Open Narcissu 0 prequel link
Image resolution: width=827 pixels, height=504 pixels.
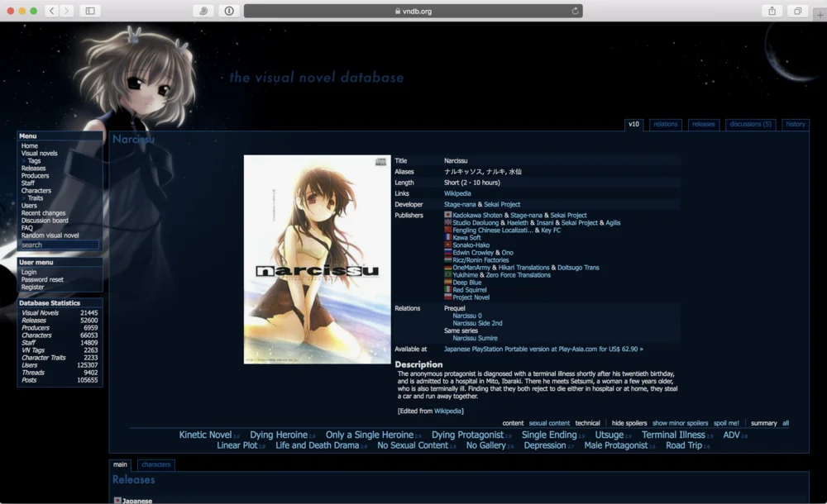[466, 316]
